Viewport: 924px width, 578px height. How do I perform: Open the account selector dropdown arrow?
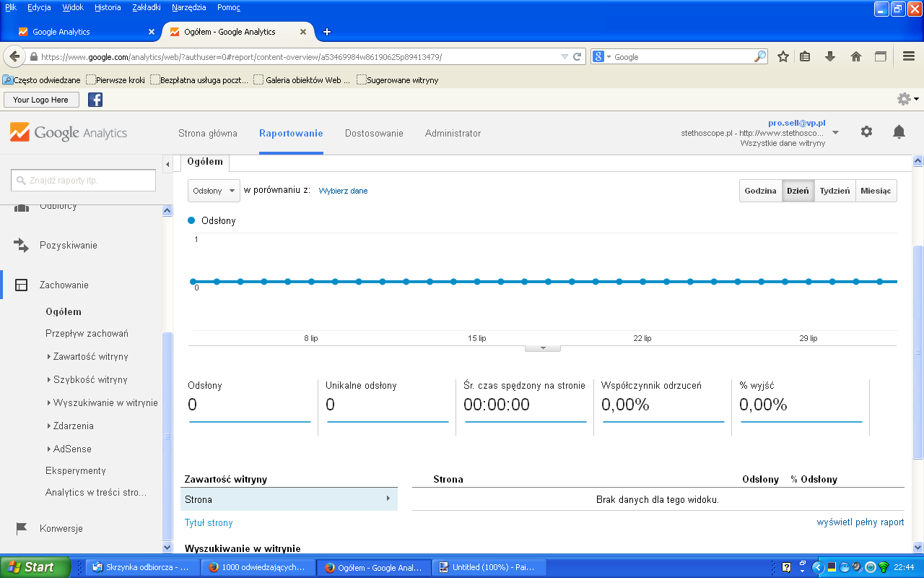tap(836, 132)
